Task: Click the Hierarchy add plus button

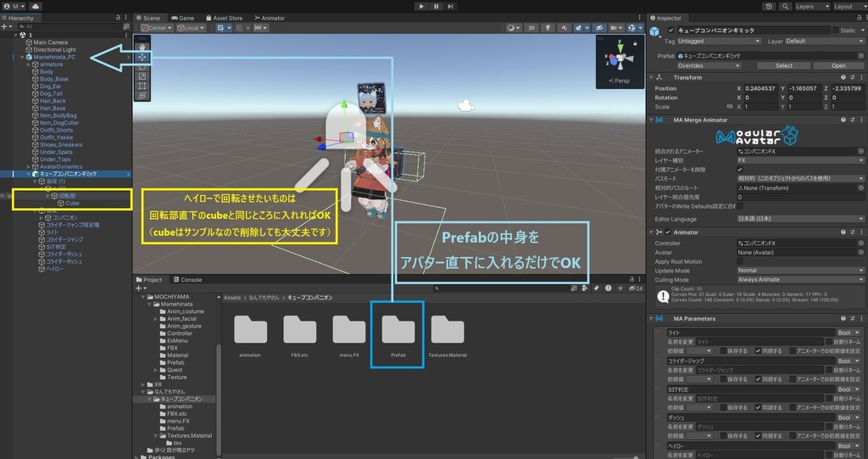Action: tap(4, 26)
